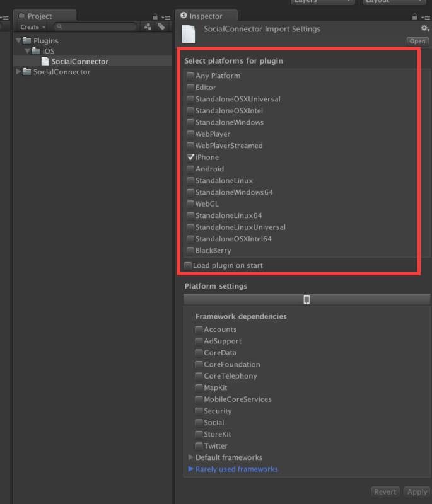Check StandaloneOSXUniversal platform
Screen dimensions: 432x504
190,99
